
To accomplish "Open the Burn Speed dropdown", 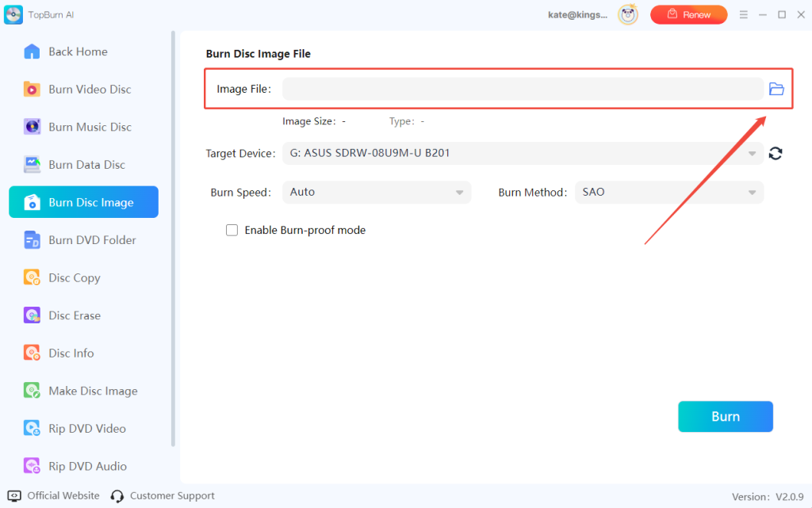I will tap(458, 192).
